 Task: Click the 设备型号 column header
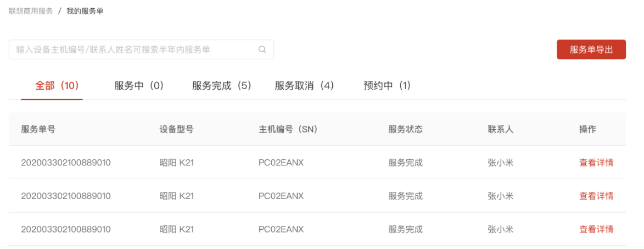176,130
